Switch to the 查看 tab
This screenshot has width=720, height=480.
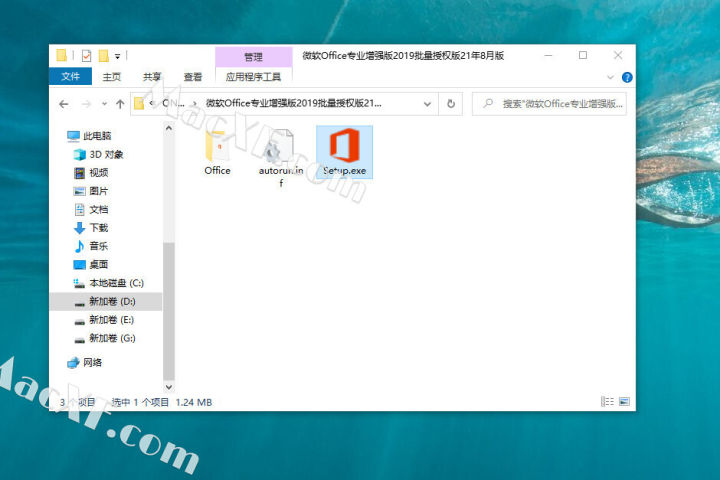pyautogui.click(x=193, y=77)
